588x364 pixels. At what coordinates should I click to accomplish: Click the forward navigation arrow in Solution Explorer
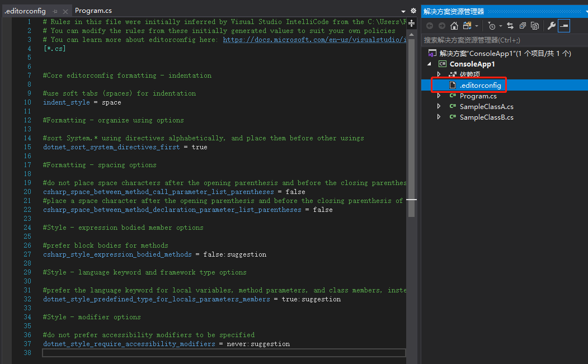442,26
